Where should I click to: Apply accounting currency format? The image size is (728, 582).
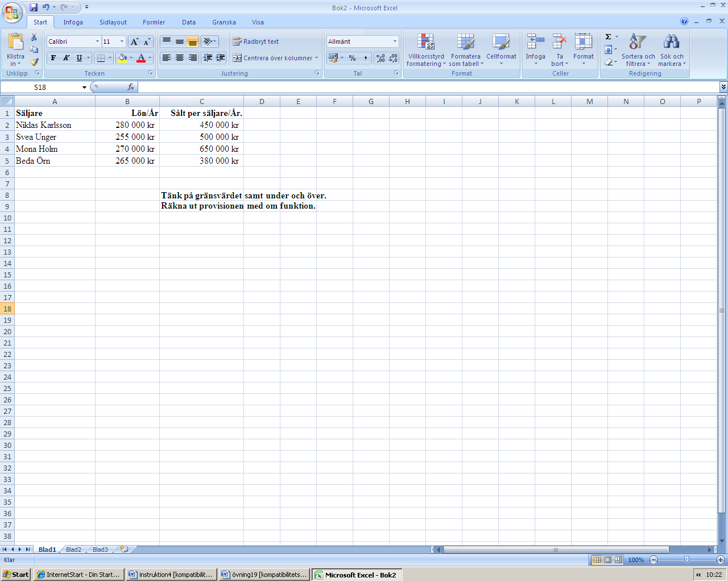click(333, 58)
